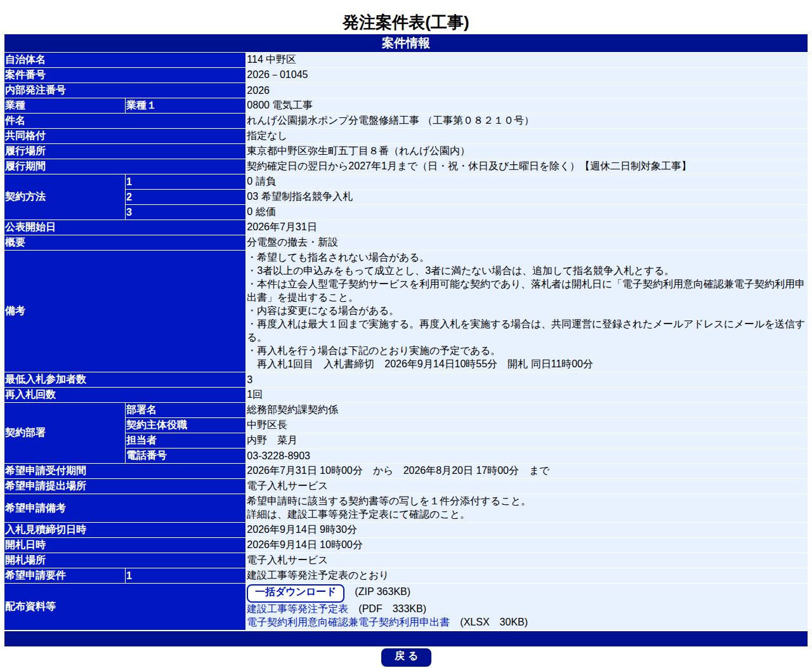The width and height of the screenshot is (812, 668).
Task: Select the 開札日時 value 2026年9月14日 10時00分
Action: pos(304,545)
